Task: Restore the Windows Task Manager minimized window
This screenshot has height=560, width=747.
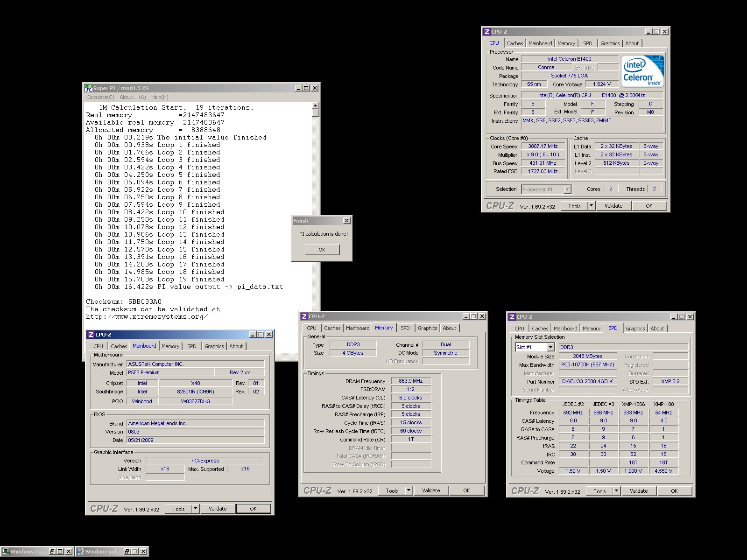Action: point(52,552)
